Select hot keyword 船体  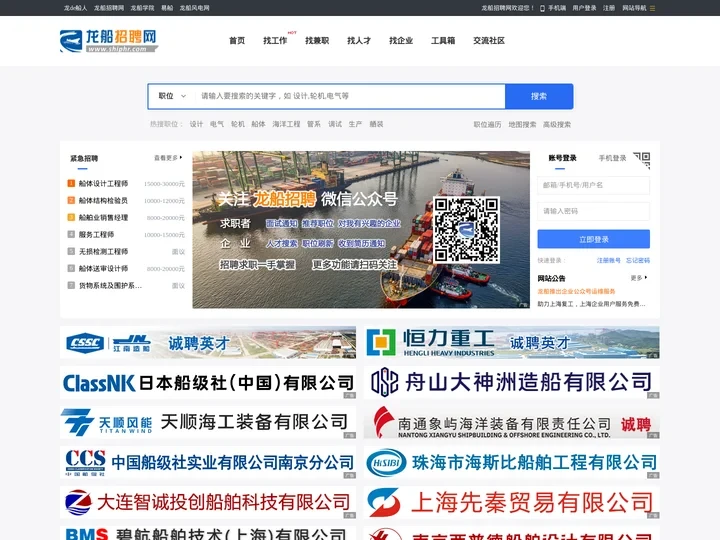pyautogui.click(x=259, y=124)
